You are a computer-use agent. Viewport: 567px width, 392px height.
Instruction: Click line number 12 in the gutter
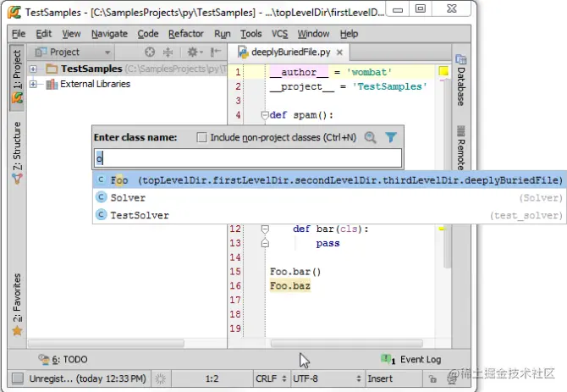pos(235,229)
